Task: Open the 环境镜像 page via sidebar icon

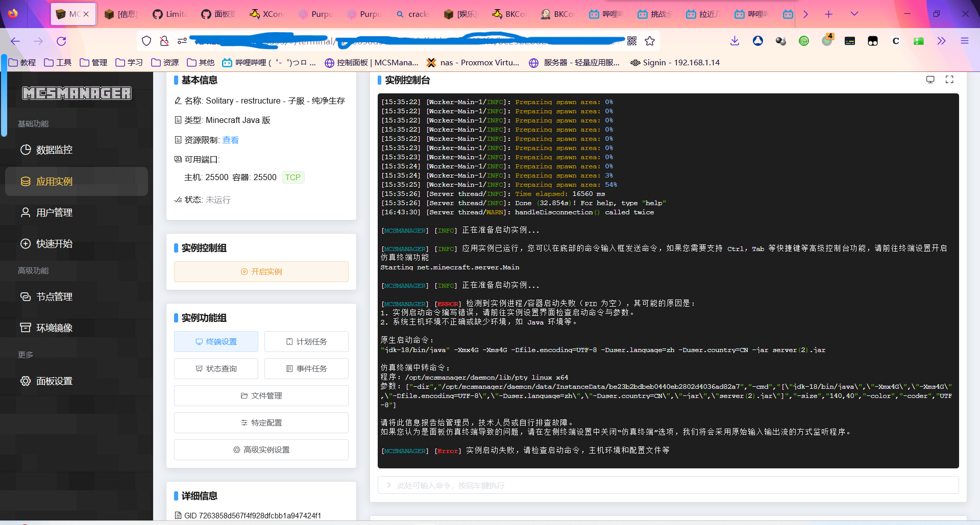Action: 26,328
